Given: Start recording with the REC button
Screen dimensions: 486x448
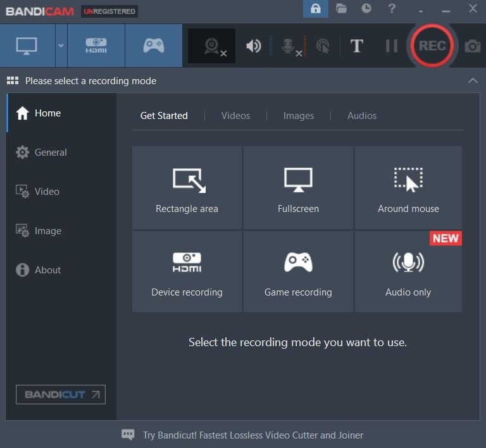Looking at the screenshot, I should [x=432, y=45].
